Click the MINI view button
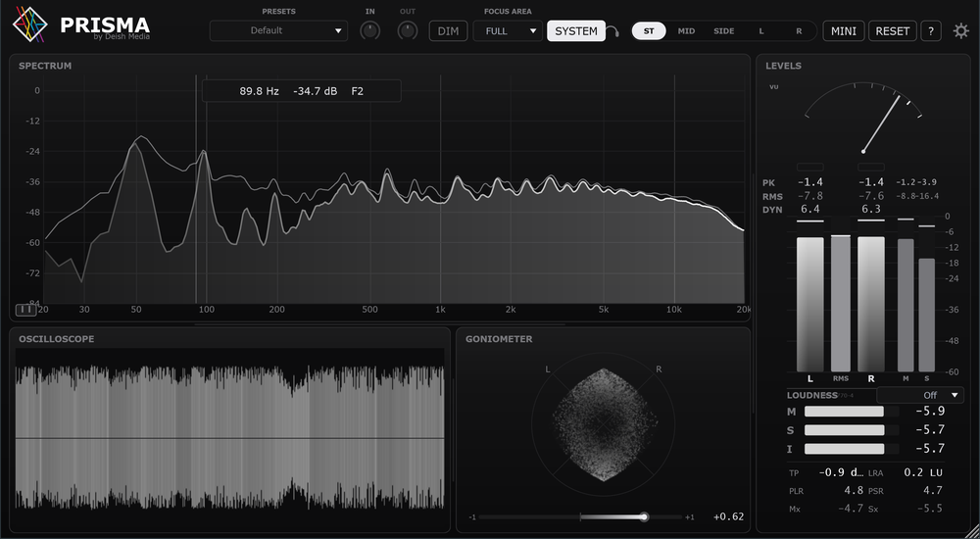 pos(844,30)
